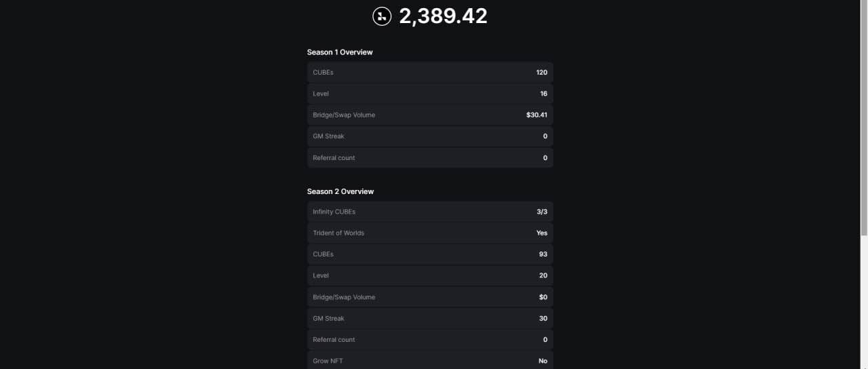Click the Season 2 GM Streak row showing 30
This screenshot has width=868, height=369.
tap(430, 318)
